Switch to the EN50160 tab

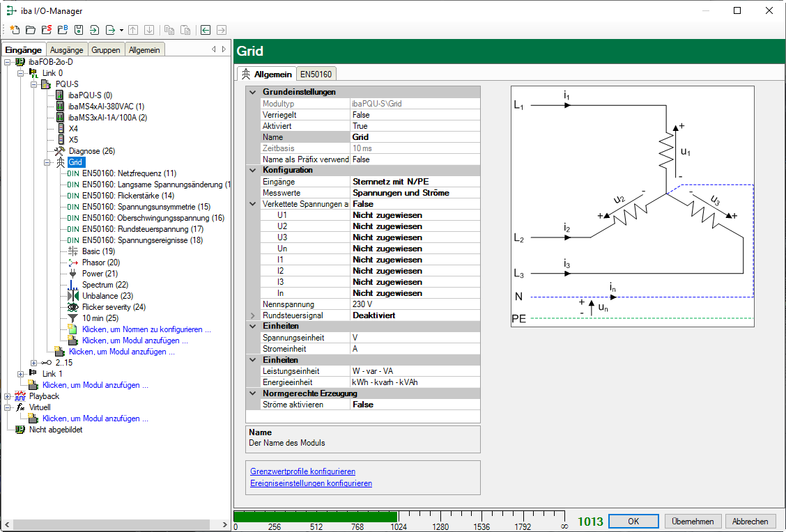[x=316, y=74]
